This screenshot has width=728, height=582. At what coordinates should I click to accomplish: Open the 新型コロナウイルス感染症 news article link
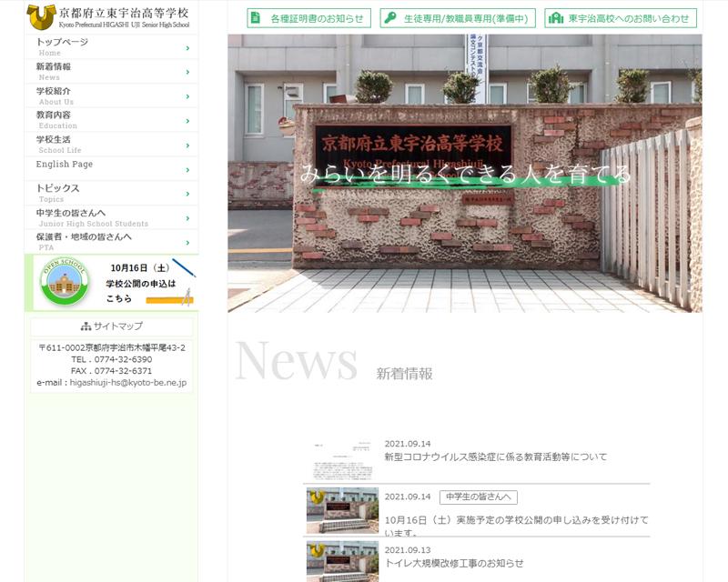click(495, 457)
